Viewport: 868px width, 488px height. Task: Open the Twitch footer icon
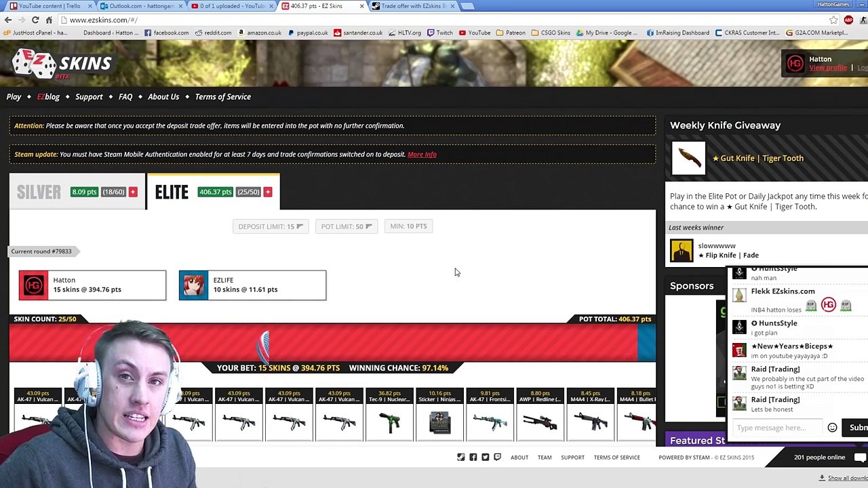pos(497,457)
